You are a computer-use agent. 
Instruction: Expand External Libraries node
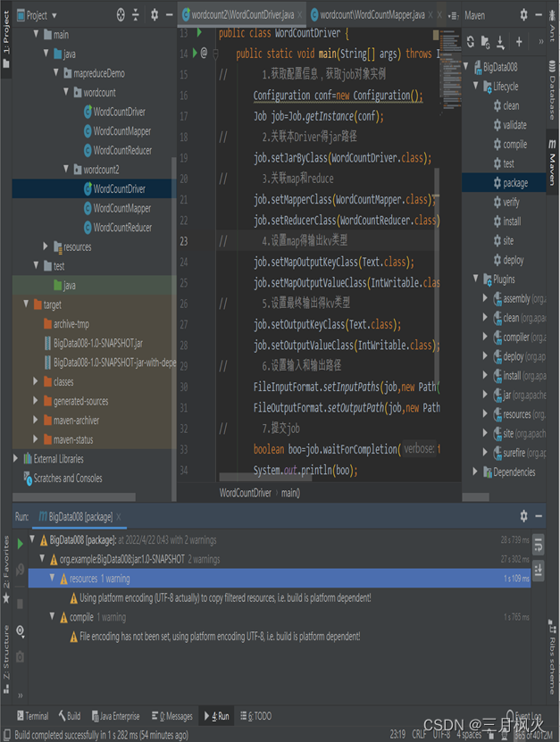coord(16,458)
